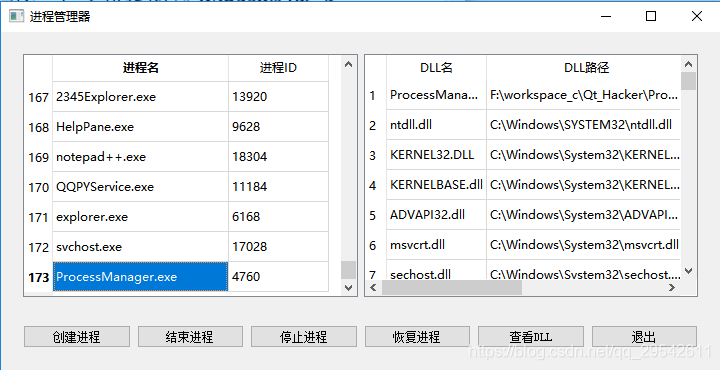The width and height of the screenshot is (720, 370).
Task: Click process ID cell 9628
Action: (278, 127)
